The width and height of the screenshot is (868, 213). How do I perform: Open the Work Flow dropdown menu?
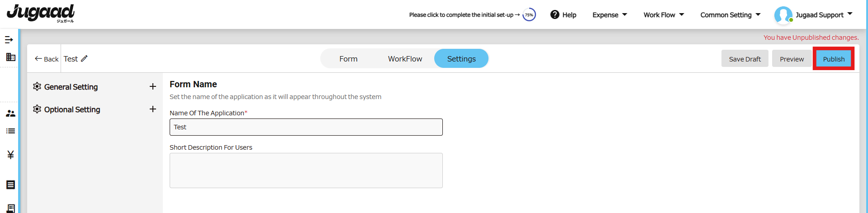tap(664, 15)
